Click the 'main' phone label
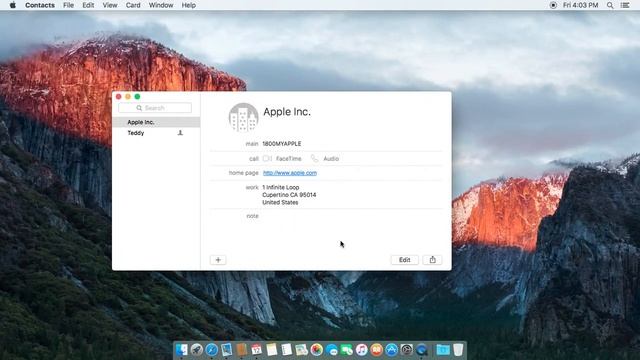This screenshot has width=640, height=360. point(252,144)
